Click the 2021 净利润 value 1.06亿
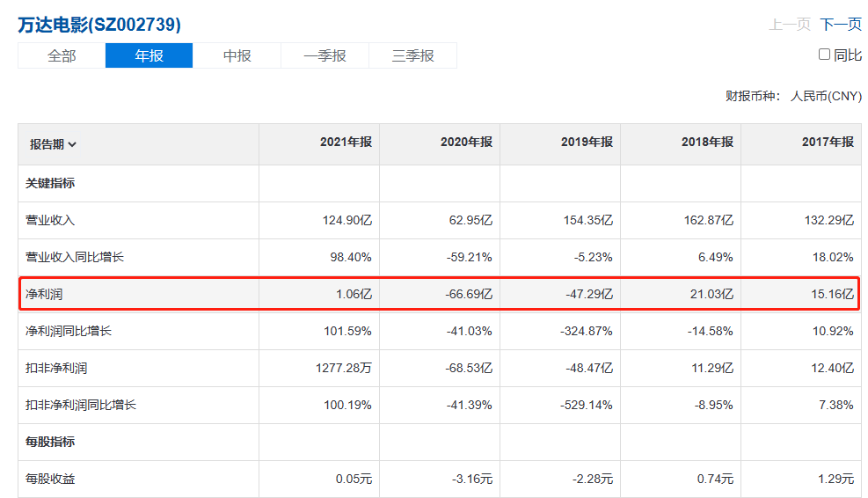Image resolution: width=868 pixels, height=498 pixels. (x=354, y=295)
